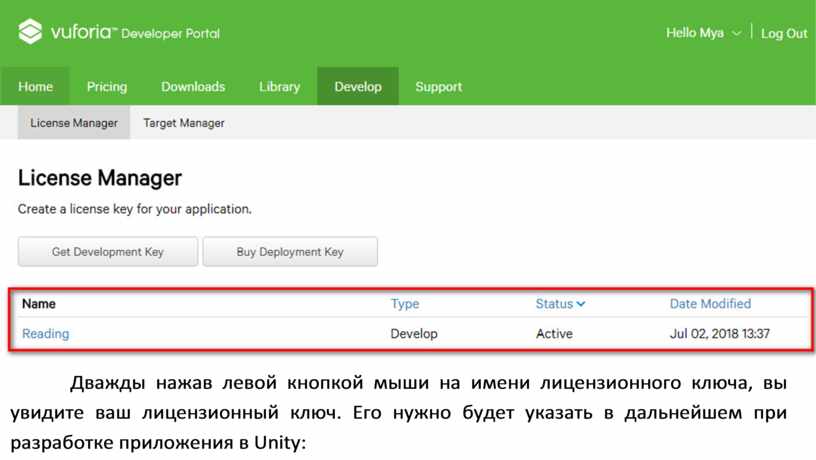Navigate to the Library menu
This screenshot has width=816, height=460.
[x=279, y=86]
